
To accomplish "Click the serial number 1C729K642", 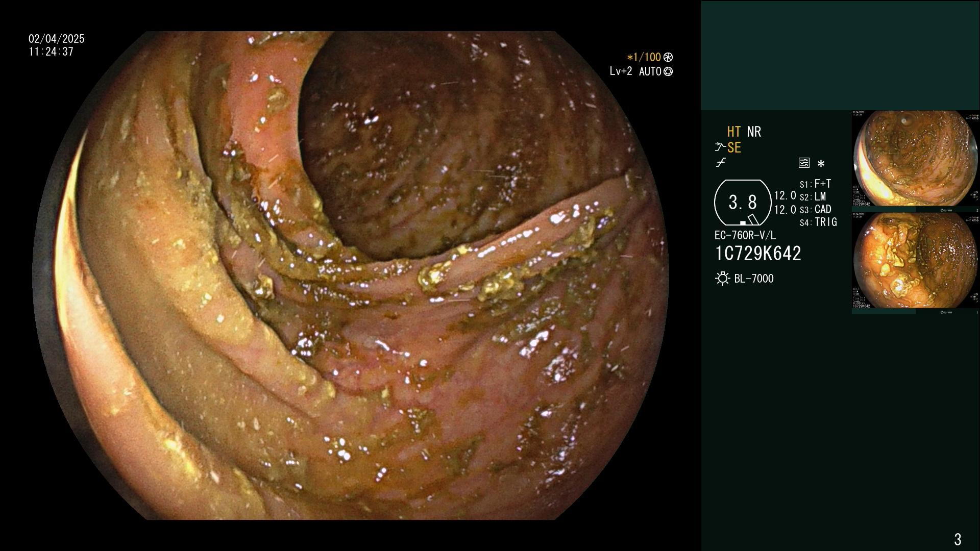I will coord(758,253).
